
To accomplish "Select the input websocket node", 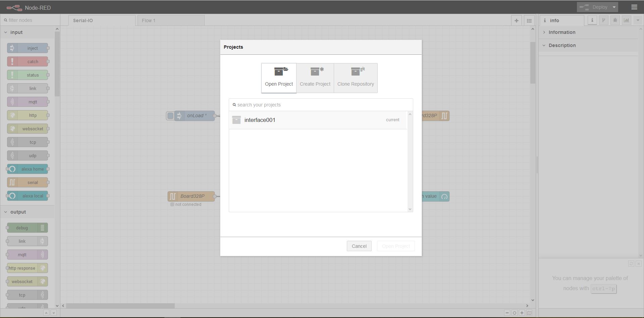I will (x=28, y=129).
